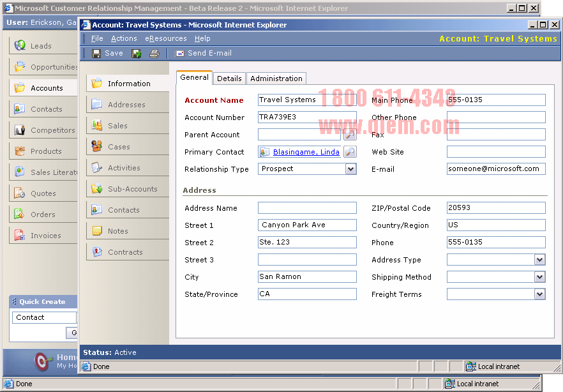Click the Street 1 field
This screenshot has width=563, height=392.
click(x=307, y=225)
